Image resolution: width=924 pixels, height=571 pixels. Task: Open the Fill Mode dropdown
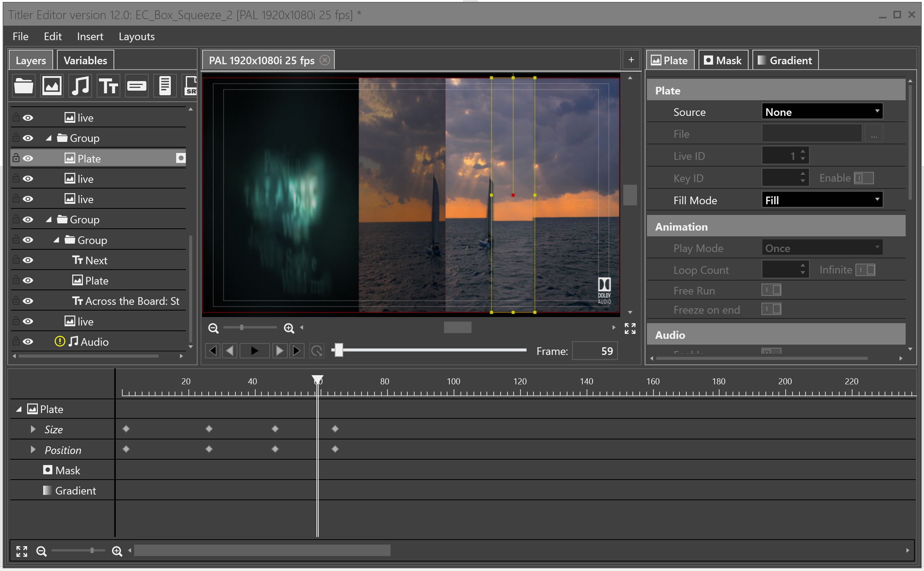[822, 200]
